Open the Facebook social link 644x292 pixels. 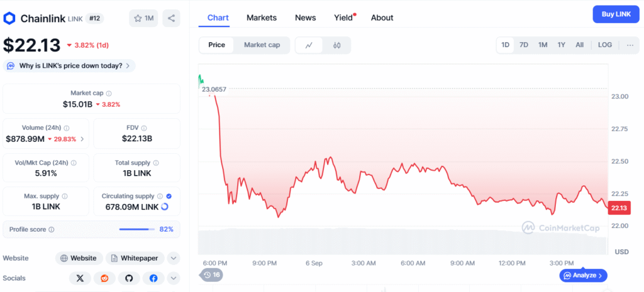click(x=153, y=278)
